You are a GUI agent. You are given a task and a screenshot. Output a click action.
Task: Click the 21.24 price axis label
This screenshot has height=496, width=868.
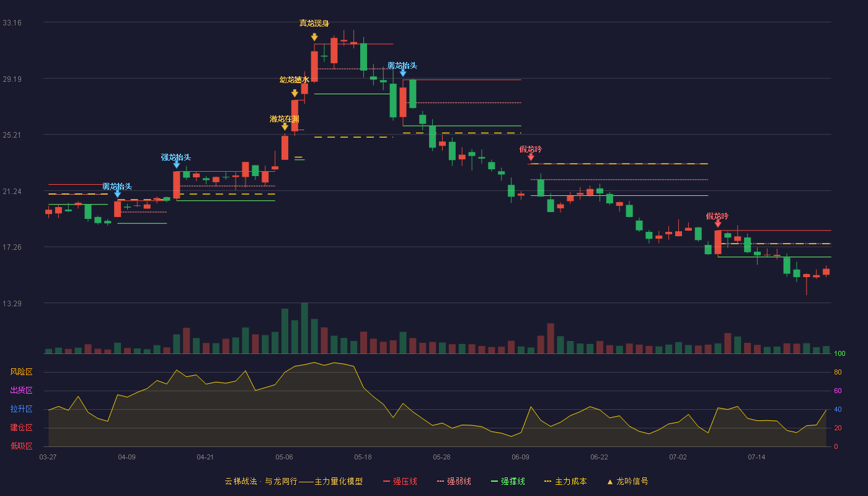[12, 192]
